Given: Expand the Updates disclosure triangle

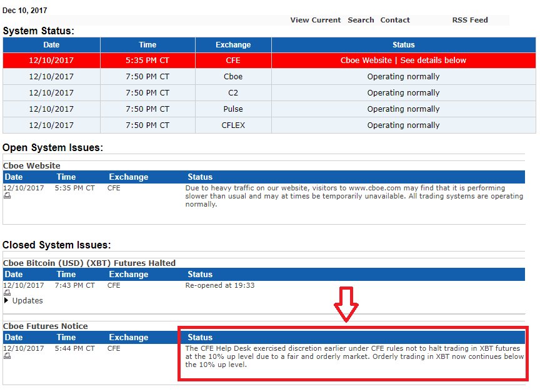Looking at the screenshot, I should (x=6, y=300).
